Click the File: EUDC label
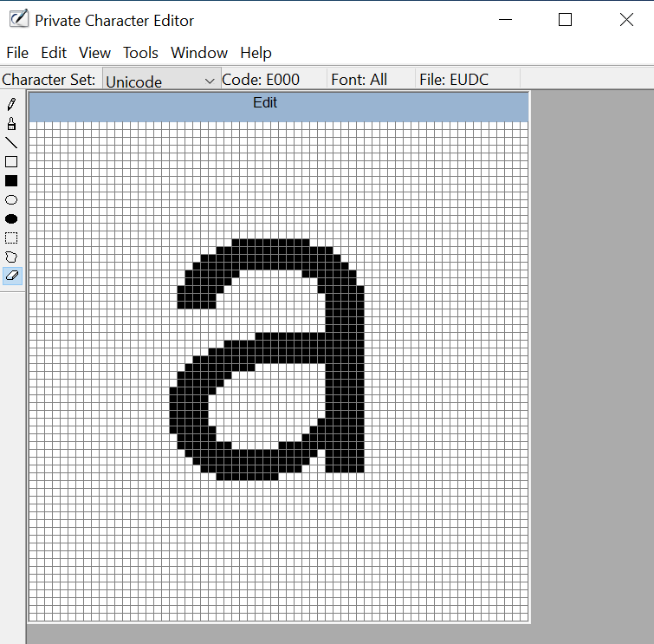654x644 pixels. click(454, 79)
